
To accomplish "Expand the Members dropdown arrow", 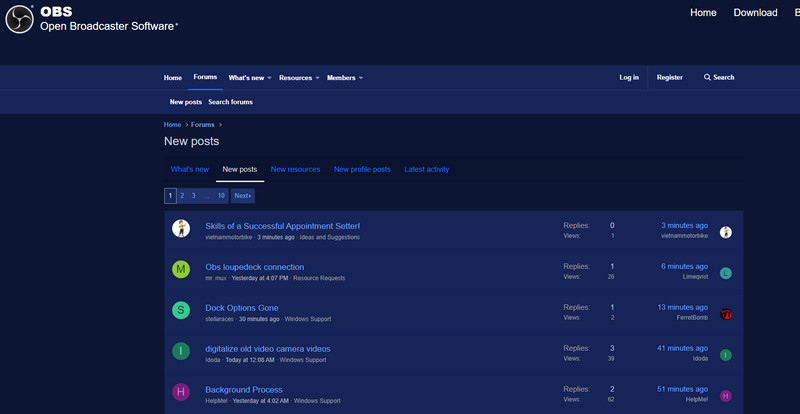I will click(x=361, y=78).
